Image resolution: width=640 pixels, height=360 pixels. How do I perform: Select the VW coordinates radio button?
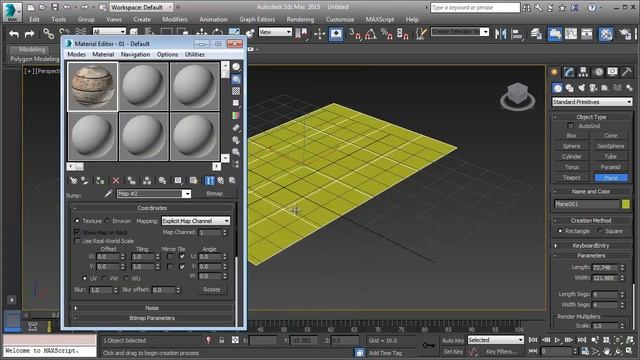coord(104,278)
